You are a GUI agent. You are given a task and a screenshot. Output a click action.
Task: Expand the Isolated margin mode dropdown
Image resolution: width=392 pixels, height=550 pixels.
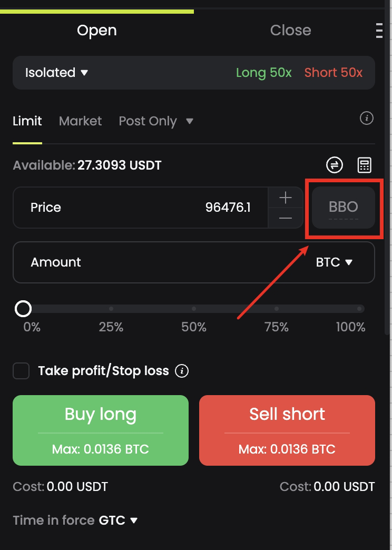56,73
